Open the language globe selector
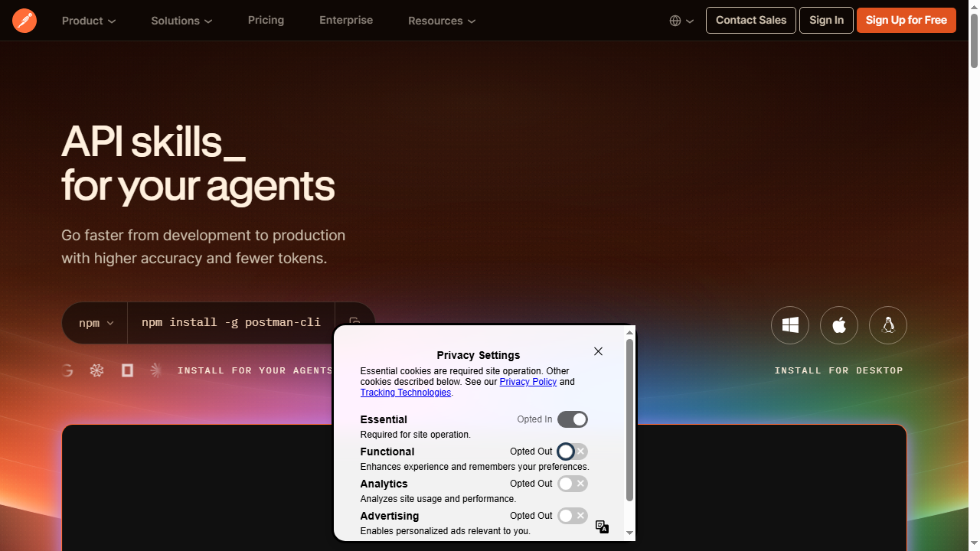Viewport: 980px width, 551px height. coord(681,21)
